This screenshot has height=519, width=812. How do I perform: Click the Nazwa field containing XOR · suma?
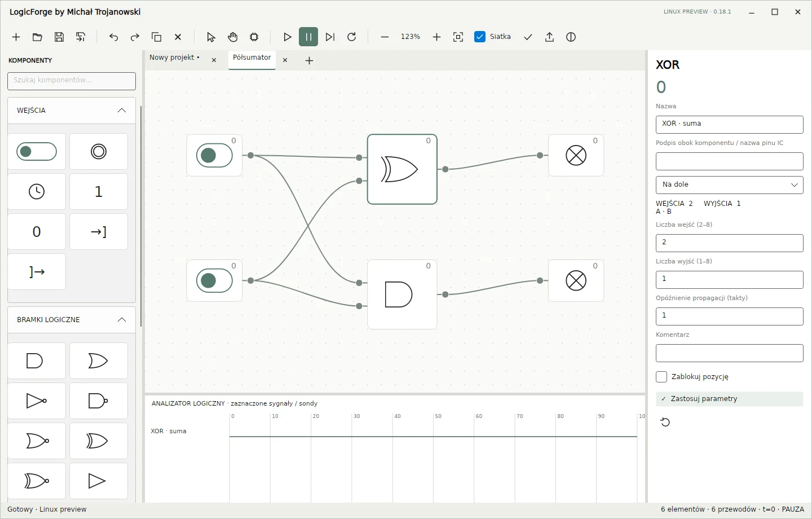pos(730,124)
